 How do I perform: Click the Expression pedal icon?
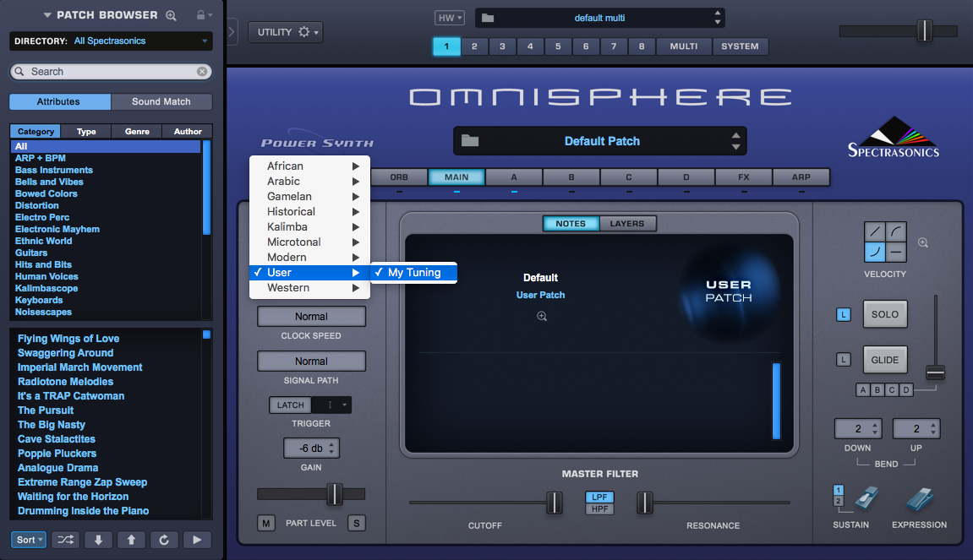point(920,499)
